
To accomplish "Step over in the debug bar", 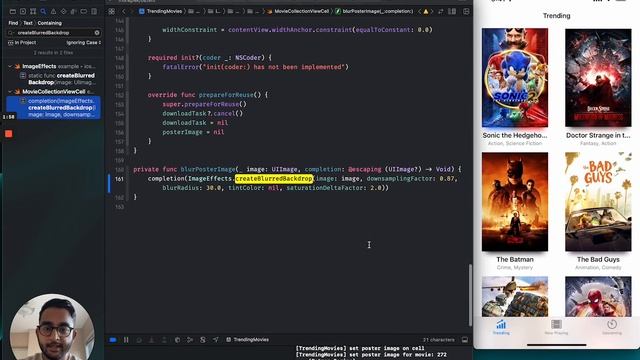I will pos(139,340).
